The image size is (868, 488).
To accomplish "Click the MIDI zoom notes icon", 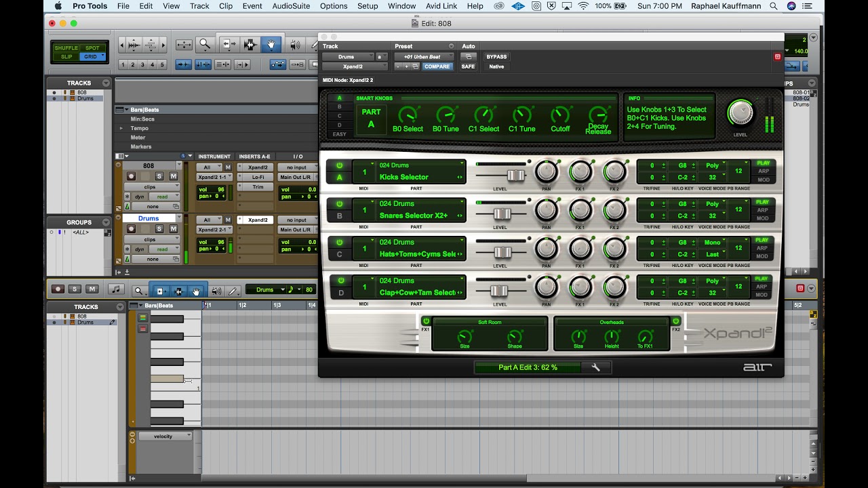I will coord(151,45).
